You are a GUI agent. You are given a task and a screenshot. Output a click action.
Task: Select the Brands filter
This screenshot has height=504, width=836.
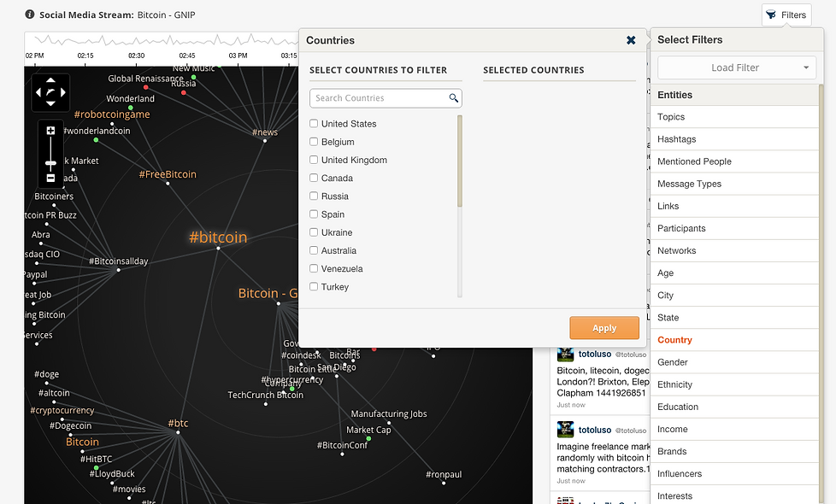click(x=734, y=452)
